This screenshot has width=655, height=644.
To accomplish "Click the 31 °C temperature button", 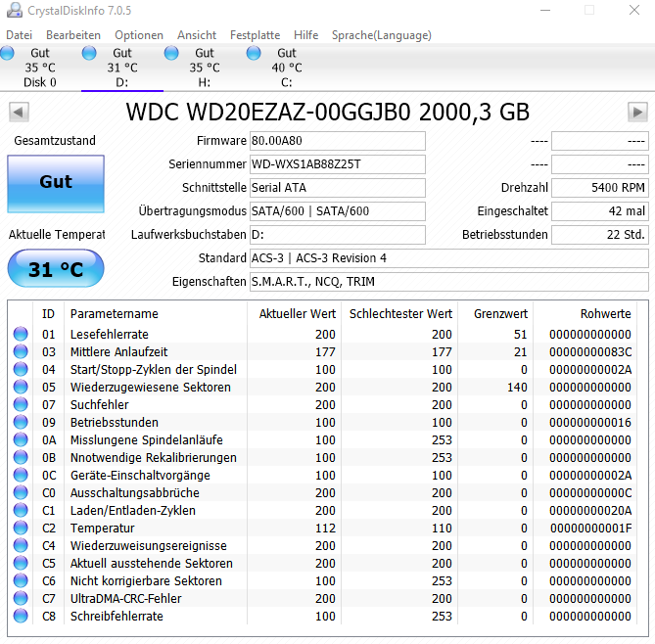I will point(56,268).
